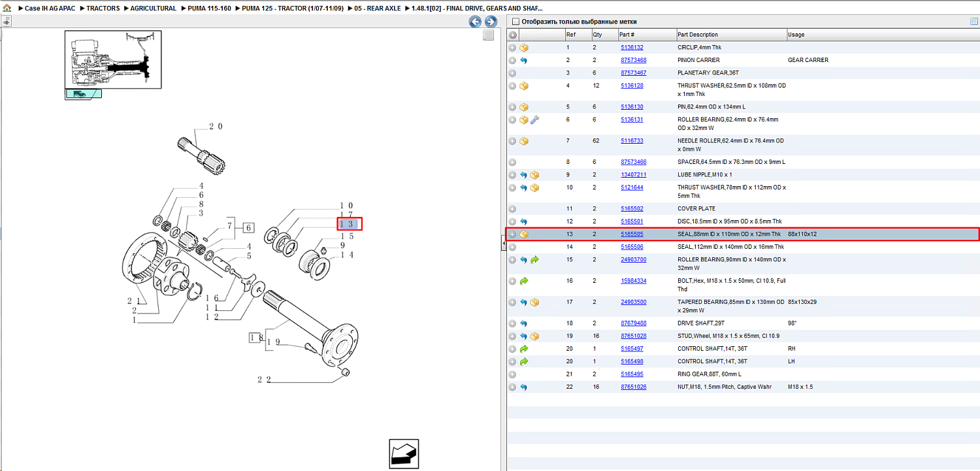Click green arrow icon on Ref 15 row
Screen dimensions: 980x471
[x=534, y=260]
